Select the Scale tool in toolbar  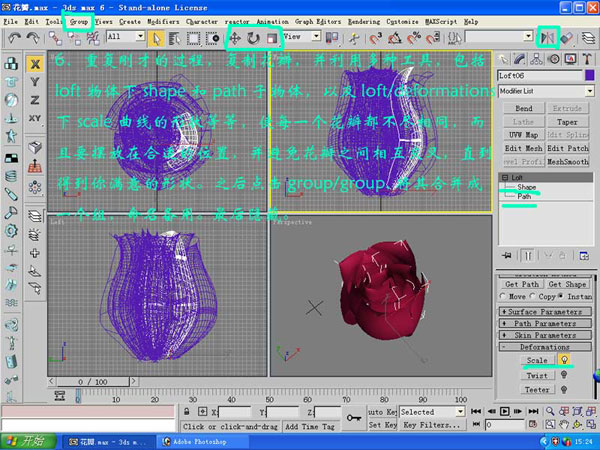pyautogui.click(x=272, y=38)
